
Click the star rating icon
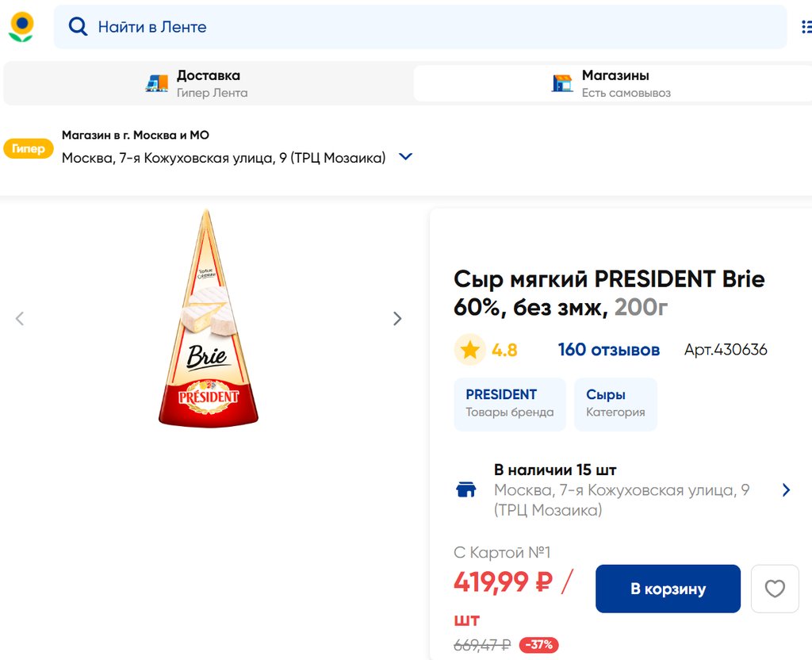tap(469, 350)
